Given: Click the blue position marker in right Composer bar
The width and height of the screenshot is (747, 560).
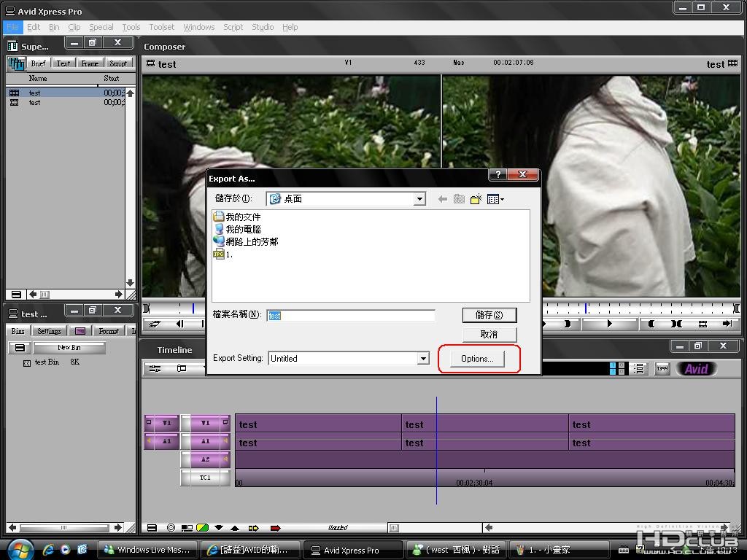Looking at the screenshot, I should 586,308.
